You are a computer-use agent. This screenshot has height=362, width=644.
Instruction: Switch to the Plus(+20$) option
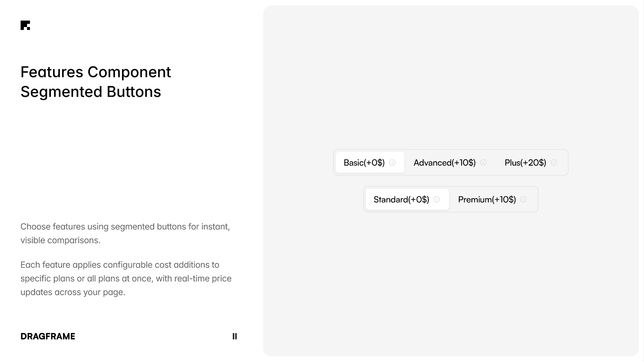(525, 162)
